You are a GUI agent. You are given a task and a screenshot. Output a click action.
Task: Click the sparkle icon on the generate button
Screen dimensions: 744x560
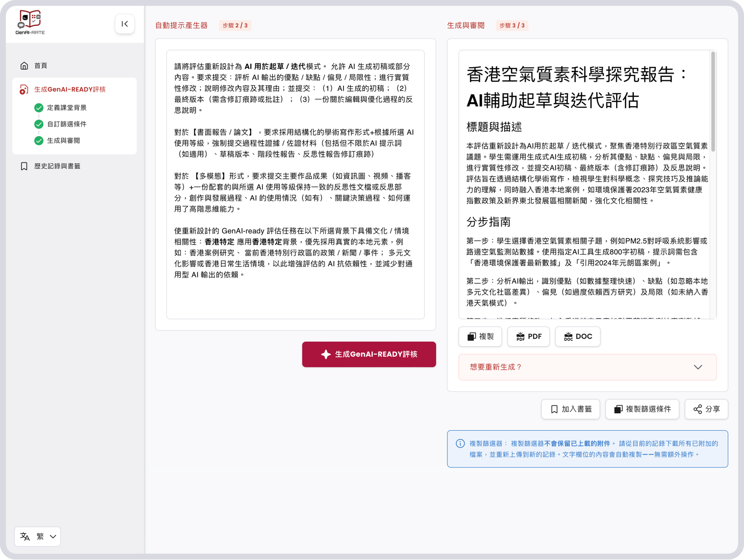pos(326,354)
